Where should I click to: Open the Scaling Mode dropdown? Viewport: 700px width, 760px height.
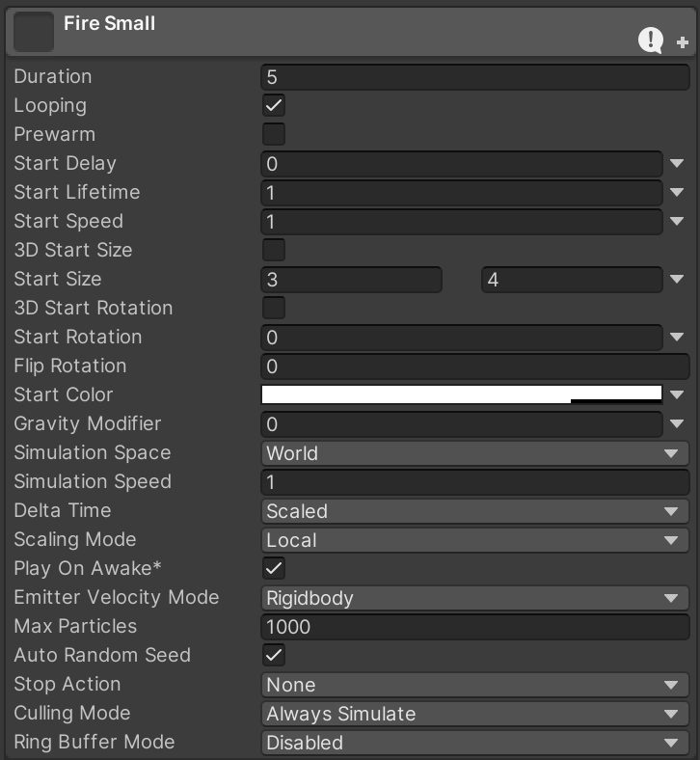474,540
